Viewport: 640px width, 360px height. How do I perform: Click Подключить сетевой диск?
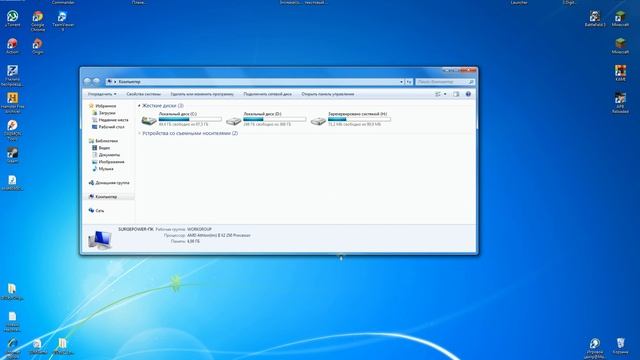tap(268, 94)
